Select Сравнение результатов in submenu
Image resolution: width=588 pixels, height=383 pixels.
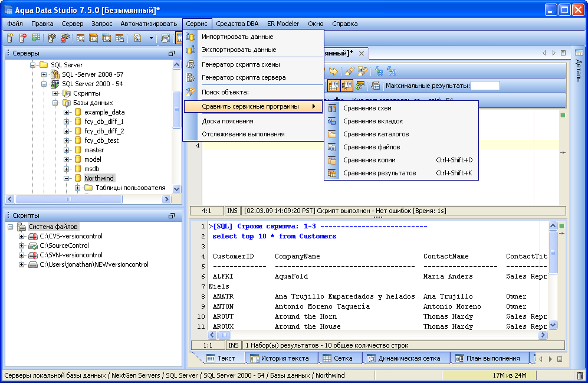(x=401, y=173)
